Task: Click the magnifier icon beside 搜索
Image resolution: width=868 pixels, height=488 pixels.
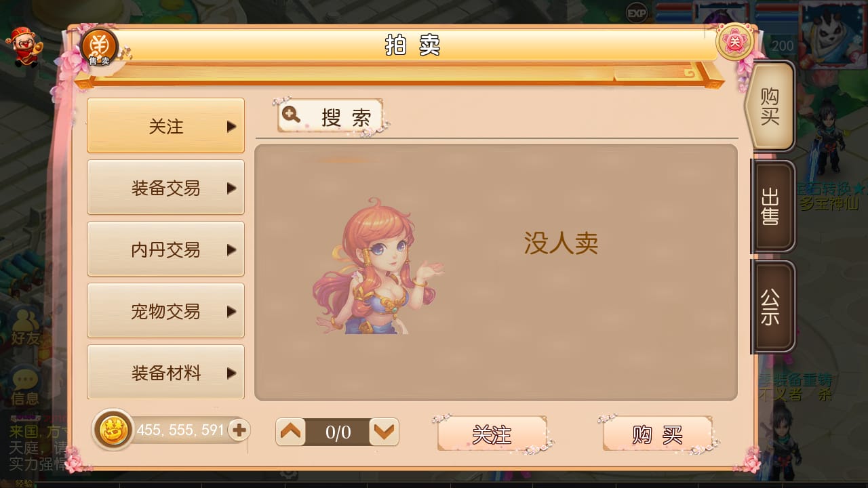Action: point(292,115)
